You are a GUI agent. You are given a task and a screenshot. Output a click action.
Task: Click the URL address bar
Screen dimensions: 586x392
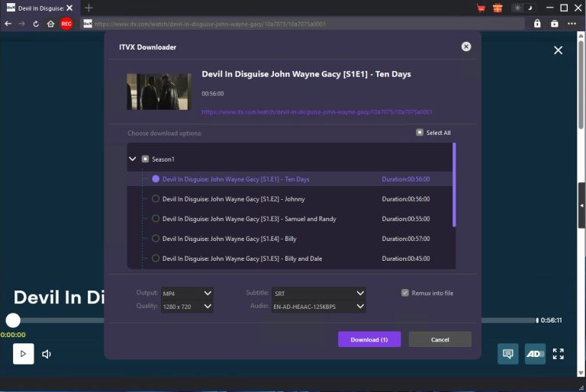pos(303,24)
